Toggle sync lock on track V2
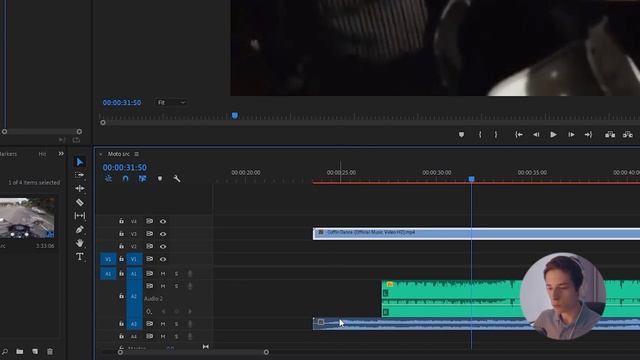Screen dimensions: 640x360 149,246
